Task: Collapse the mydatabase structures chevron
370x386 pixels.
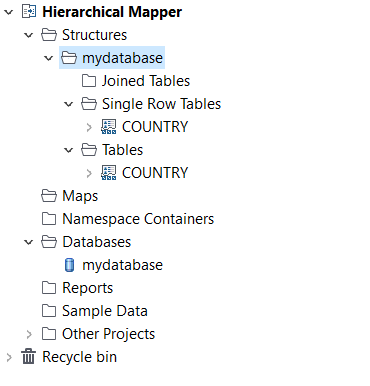Action: pos(49,58)
